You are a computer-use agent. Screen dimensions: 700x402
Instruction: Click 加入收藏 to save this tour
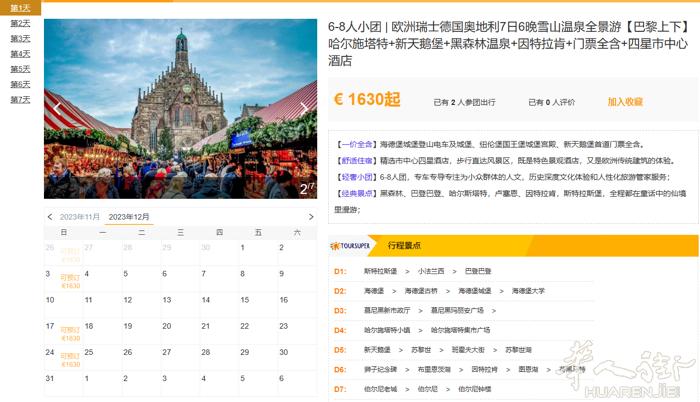(x=625, y=102)
